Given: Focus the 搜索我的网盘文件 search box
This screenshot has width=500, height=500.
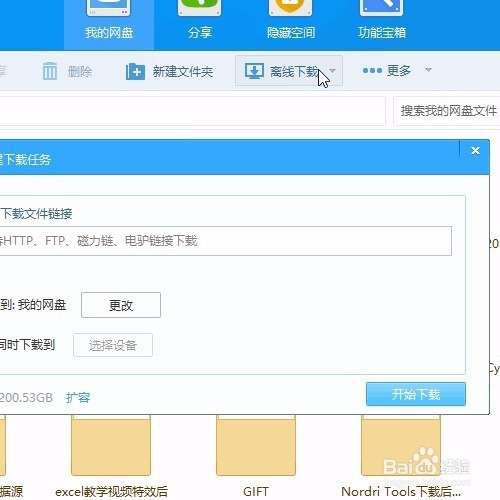Looking at the screenshot, I should click(447, 111).
